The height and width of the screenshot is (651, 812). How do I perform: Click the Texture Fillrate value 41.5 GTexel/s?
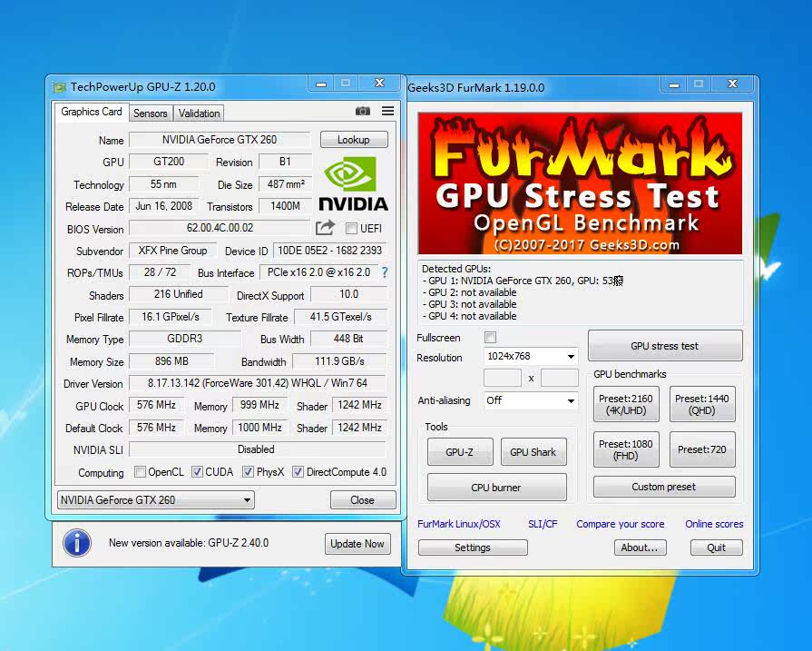pos(341,316)
